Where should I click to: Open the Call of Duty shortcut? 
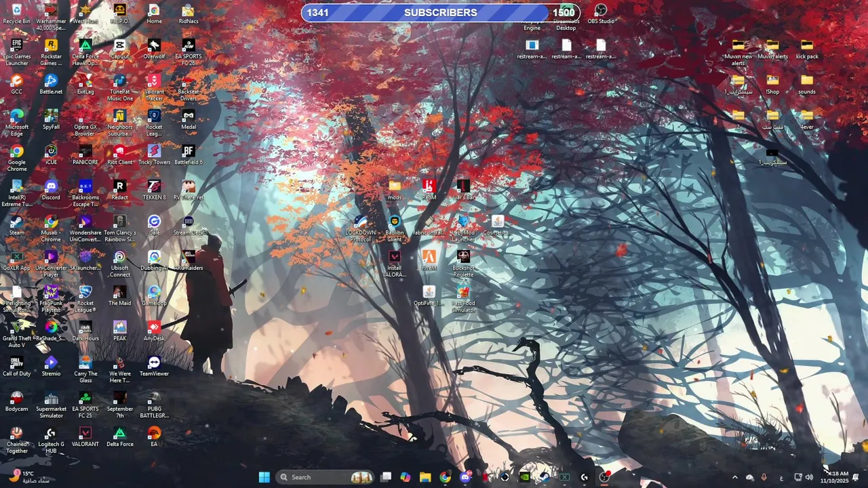(16, 366)
